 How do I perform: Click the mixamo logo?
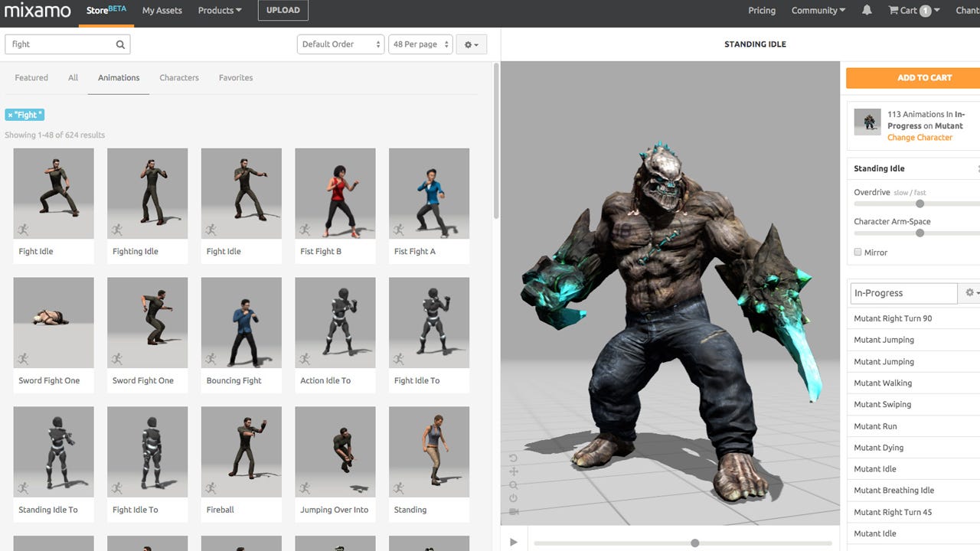coord(38,11)
